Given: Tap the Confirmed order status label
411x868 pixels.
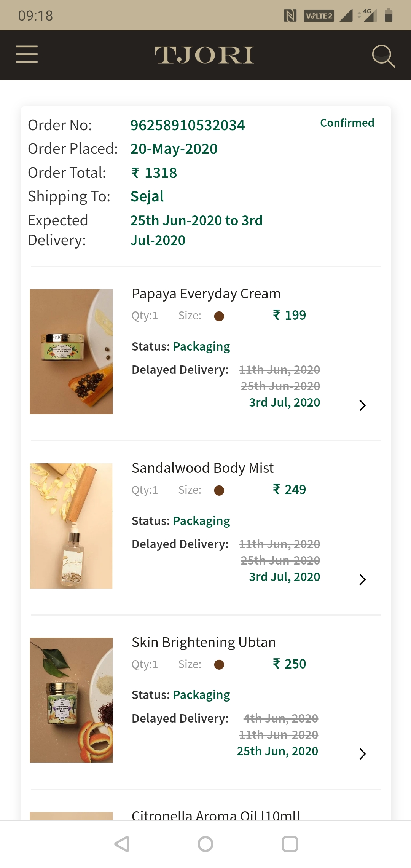Looking at the screenshot, I should click(347, 123).
